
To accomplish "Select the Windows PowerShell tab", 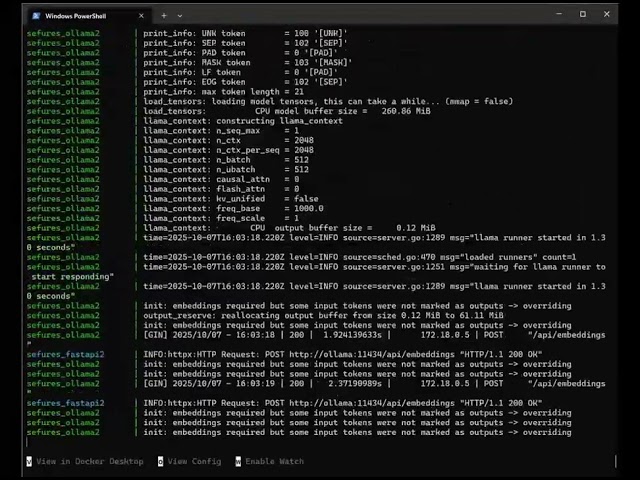I will pos(88,16).
